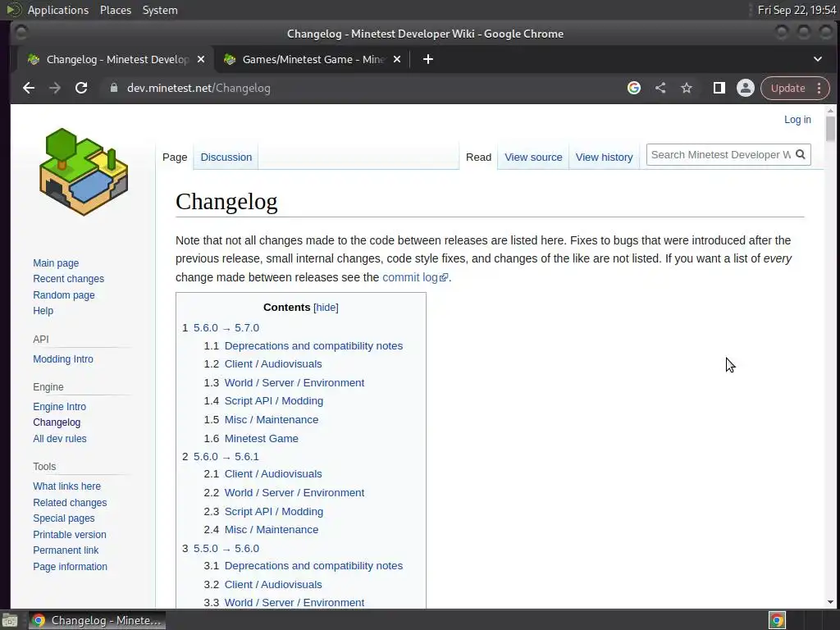
Task: Click the wiki search magnifier icon
Action: point(801,154)
